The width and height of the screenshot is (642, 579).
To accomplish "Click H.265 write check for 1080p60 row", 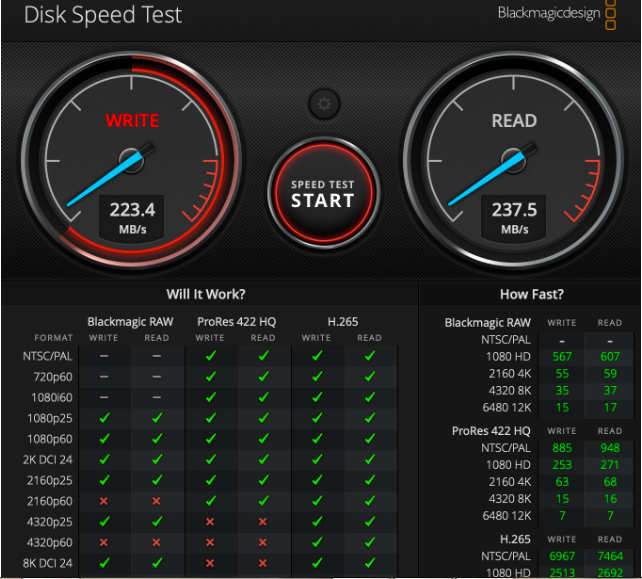I will (317, 439).
